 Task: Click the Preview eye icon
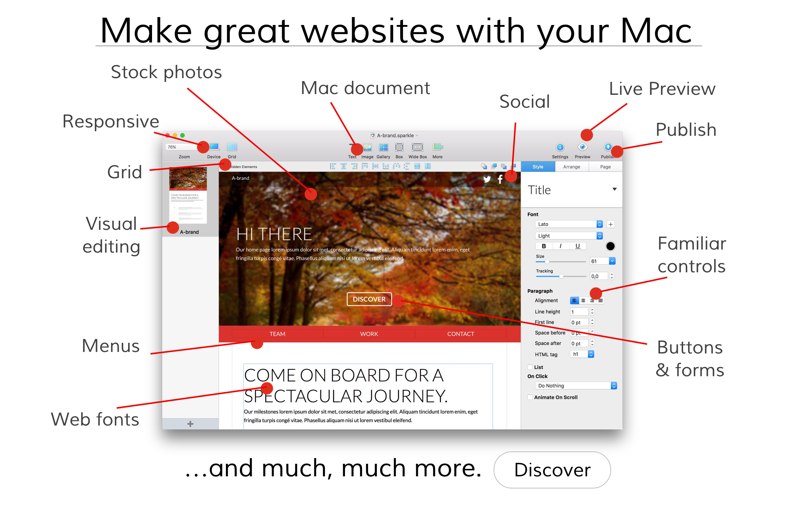(x=582, y=147)
